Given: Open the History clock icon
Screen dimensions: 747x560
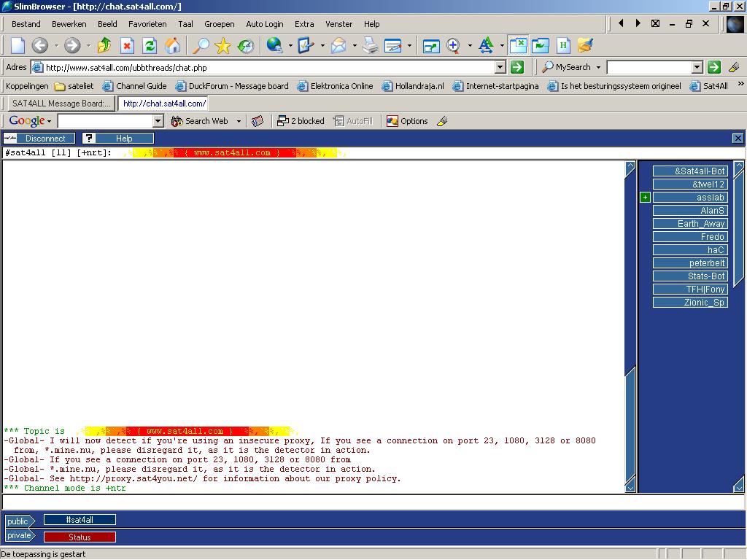Looking at the screenshot, I should coord(246,46).
